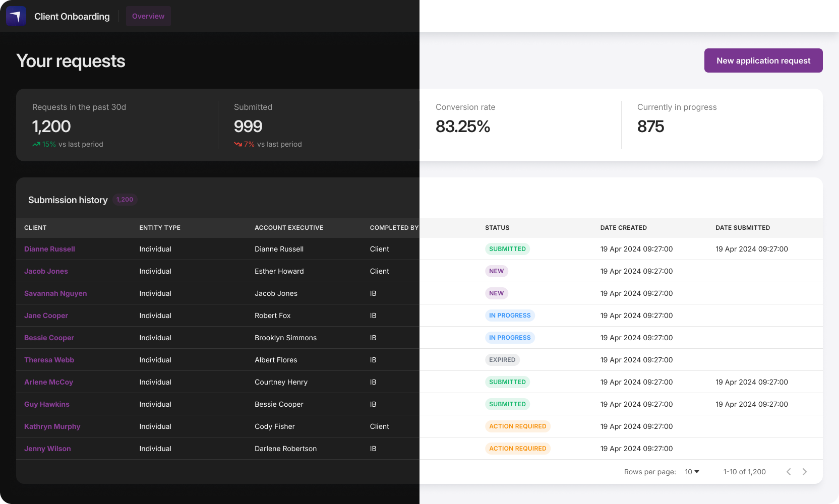Screen dimensions: 839x504
Task: Click SUBMITTED badge in Guy Hawkins row
Action: [x=507, y=404]
